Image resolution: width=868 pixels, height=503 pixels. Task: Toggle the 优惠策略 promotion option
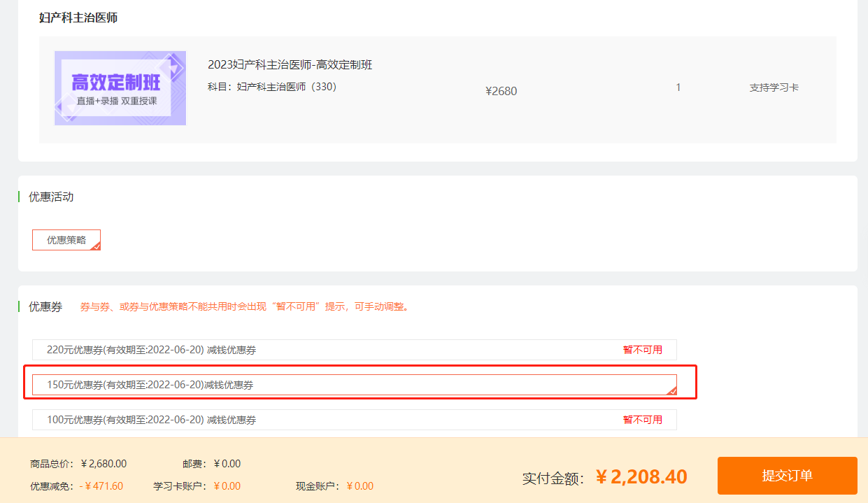point(66,240)
